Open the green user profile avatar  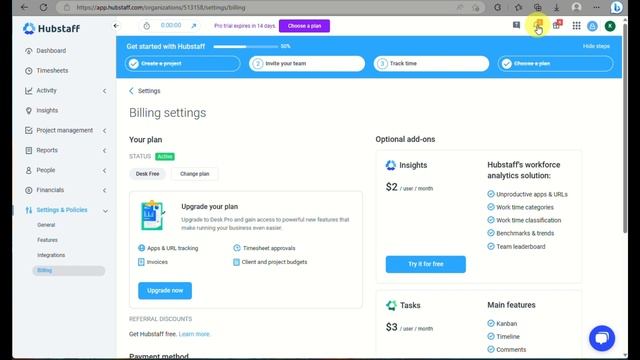pos(610,26)
